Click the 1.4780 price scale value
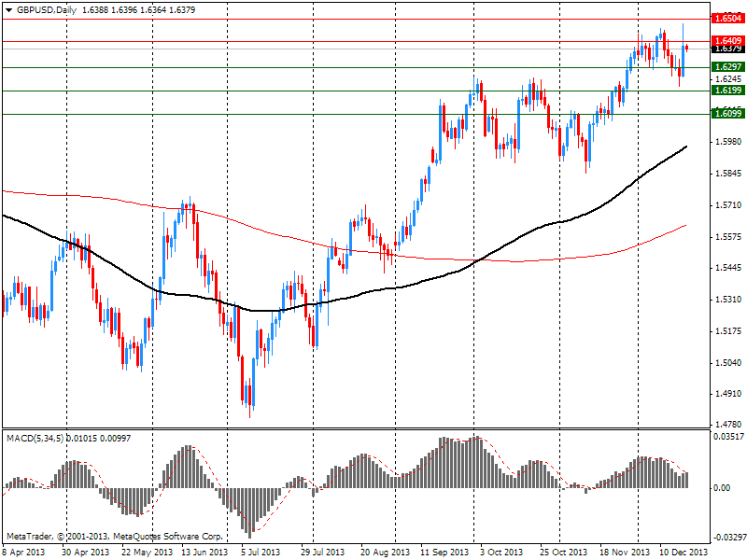 [728, 424]
